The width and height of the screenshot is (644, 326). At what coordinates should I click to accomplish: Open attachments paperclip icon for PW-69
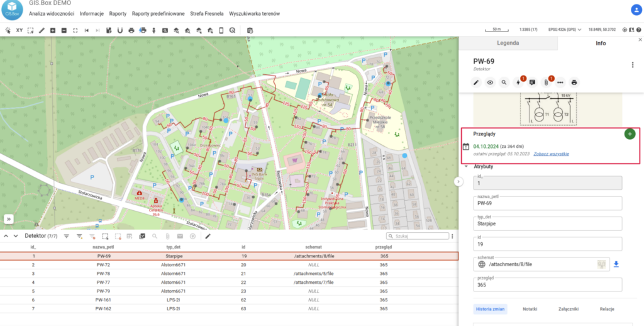tap(546, 82)
